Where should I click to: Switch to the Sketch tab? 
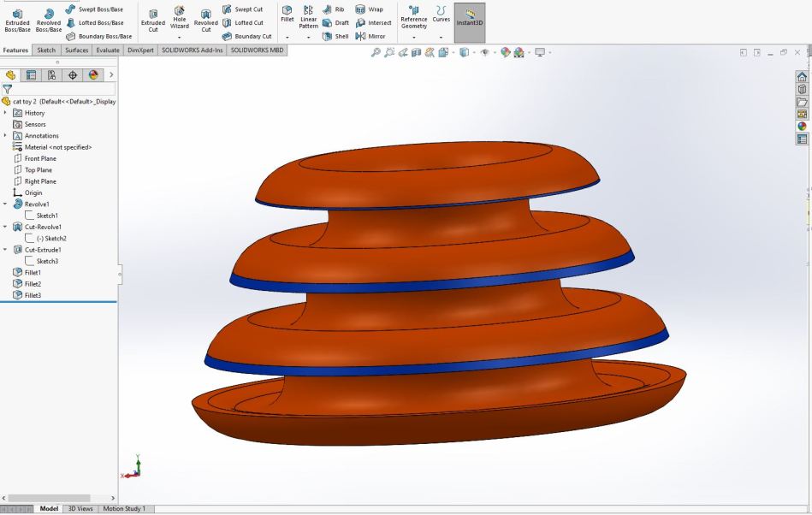tap(46, 50)
